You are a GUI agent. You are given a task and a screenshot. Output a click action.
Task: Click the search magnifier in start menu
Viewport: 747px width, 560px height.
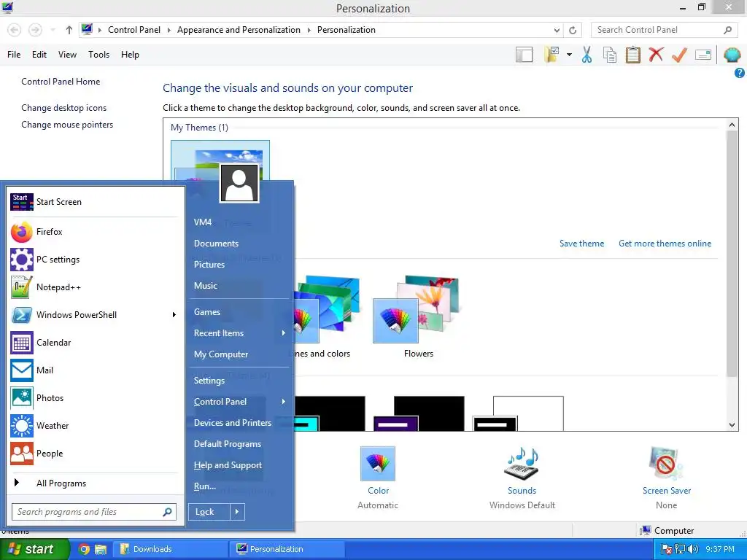pos(167,512)
